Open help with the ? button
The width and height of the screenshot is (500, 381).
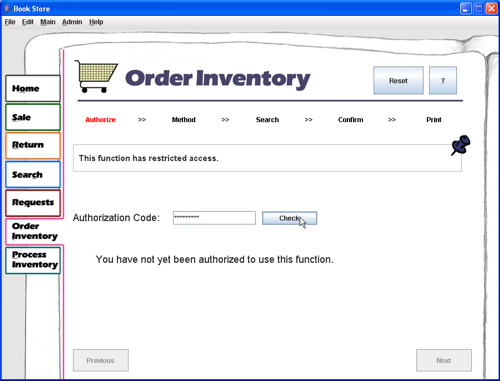coord(443,80)
